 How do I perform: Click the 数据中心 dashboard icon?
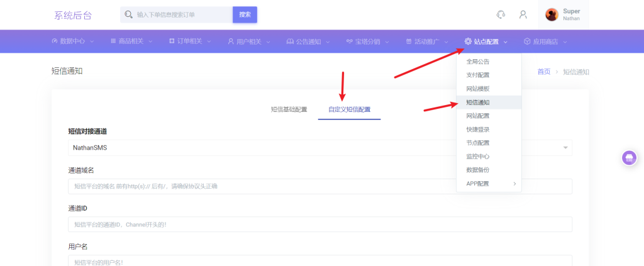click(x=55, y=42)
